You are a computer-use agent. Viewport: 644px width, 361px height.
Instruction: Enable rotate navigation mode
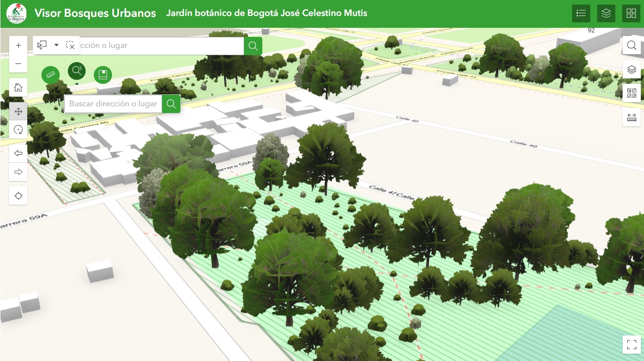click(x=18, y=129)
